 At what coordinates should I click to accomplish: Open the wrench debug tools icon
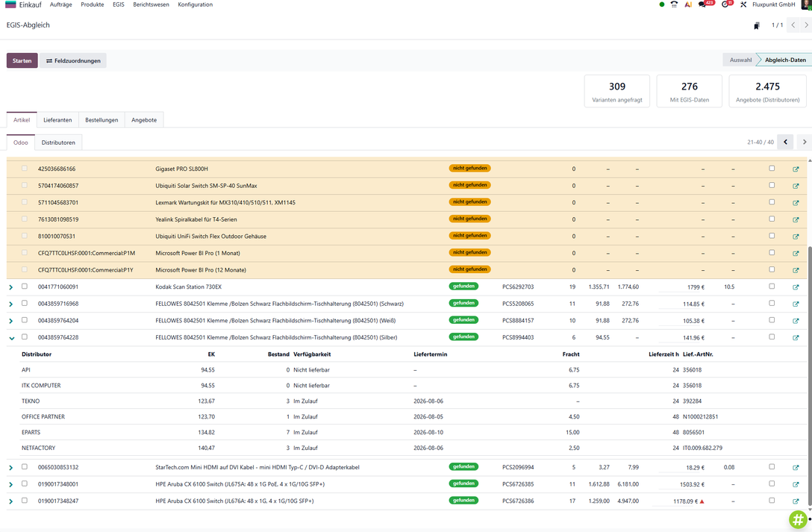[743, 4]
